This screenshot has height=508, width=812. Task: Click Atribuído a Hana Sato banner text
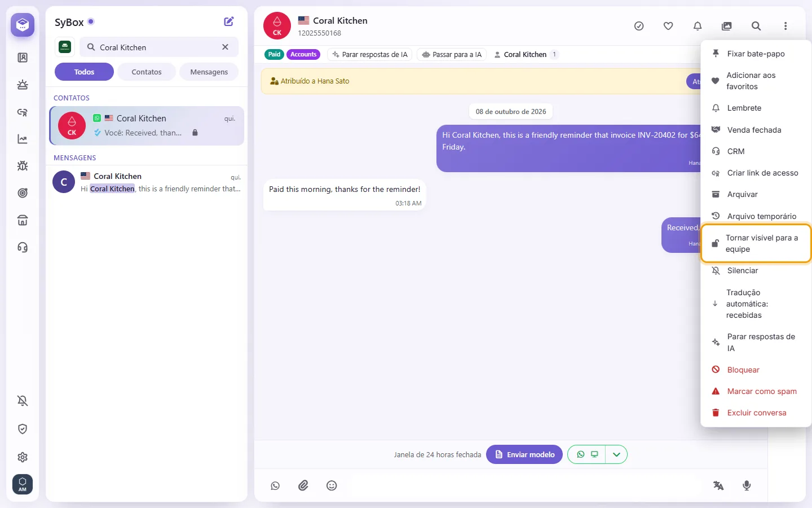click(x=315, y=81)
